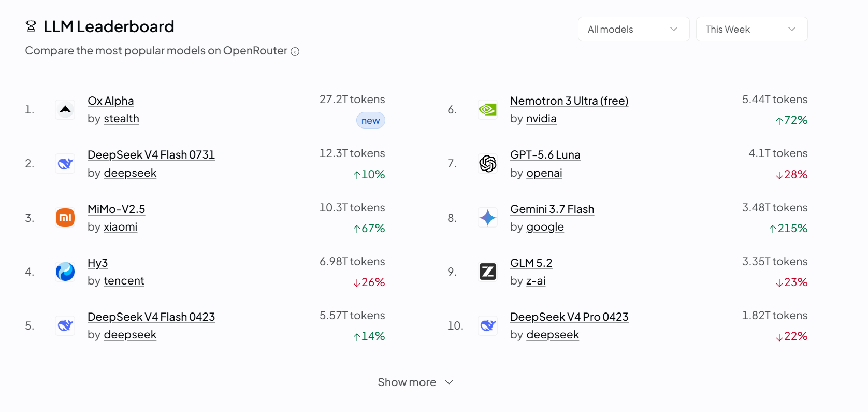Expand the list with Show more
868x412 pixels.
[x=415, y=382]
